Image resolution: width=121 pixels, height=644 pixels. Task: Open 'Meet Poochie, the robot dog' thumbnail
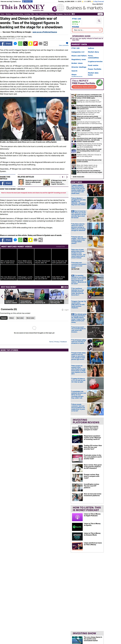(57, 296)
